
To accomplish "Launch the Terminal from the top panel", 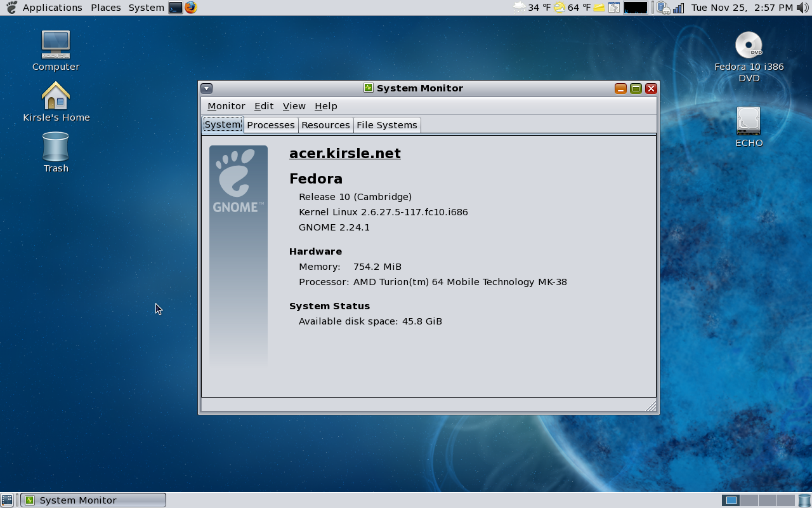I will 176,8.
